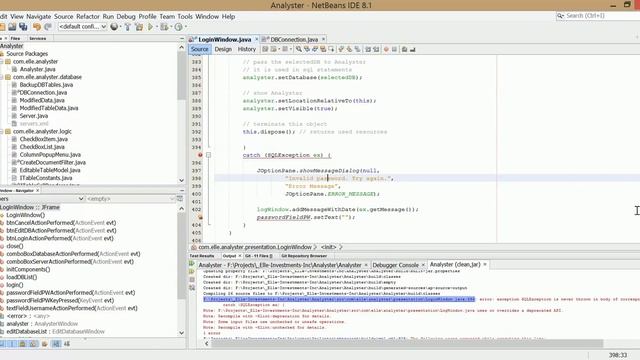Minimize the Projects panel with dash button
This screenshot has width=640, height=360.
pyautogui.click(x=182, y=38)
